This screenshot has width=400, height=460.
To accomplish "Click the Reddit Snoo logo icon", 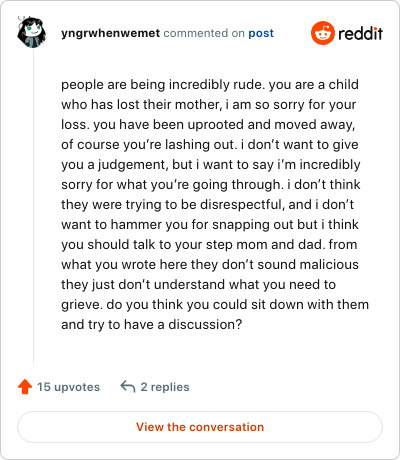I will click(x=323, y=33).
